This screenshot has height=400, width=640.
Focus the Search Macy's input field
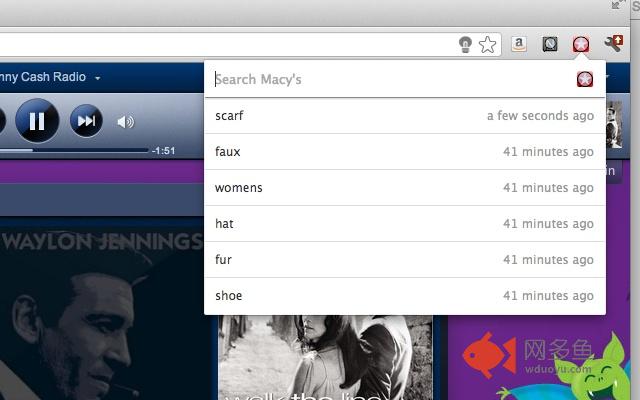pos(390,79)
